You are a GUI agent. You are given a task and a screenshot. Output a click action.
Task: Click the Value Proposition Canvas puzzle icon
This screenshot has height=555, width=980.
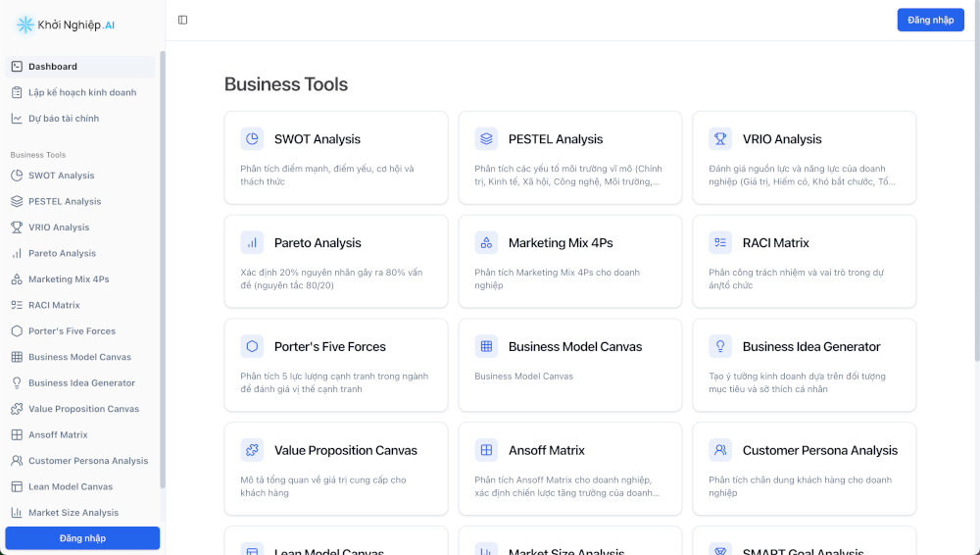[252, 450]
